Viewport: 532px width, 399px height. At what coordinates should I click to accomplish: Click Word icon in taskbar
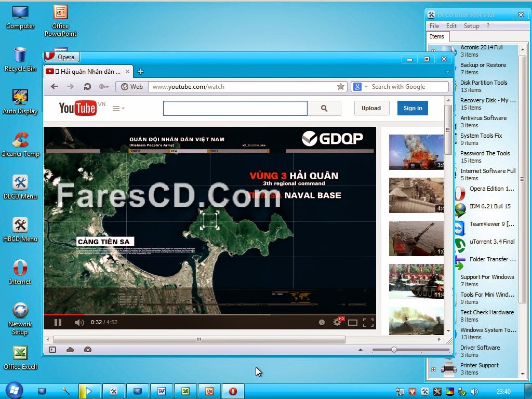point(162,391)
